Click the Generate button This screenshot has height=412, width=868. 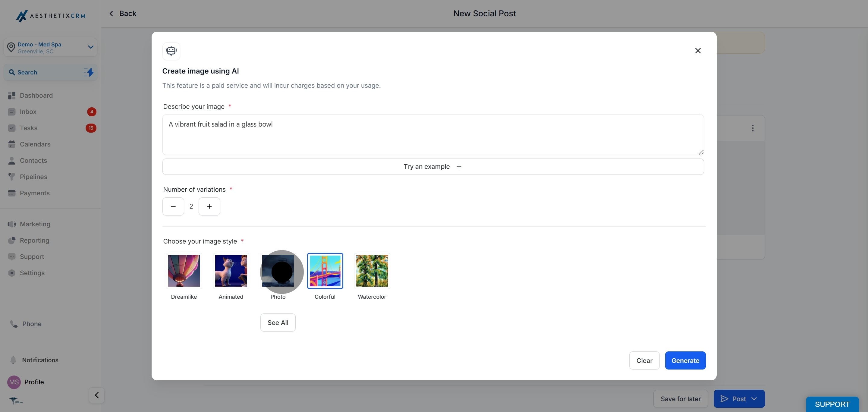685,360
